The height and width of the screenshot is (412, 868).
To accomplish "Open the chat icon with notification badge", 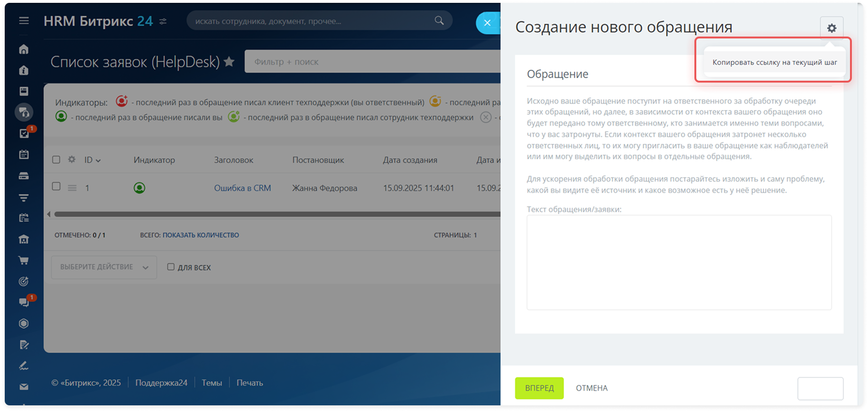I will (24, 302).
